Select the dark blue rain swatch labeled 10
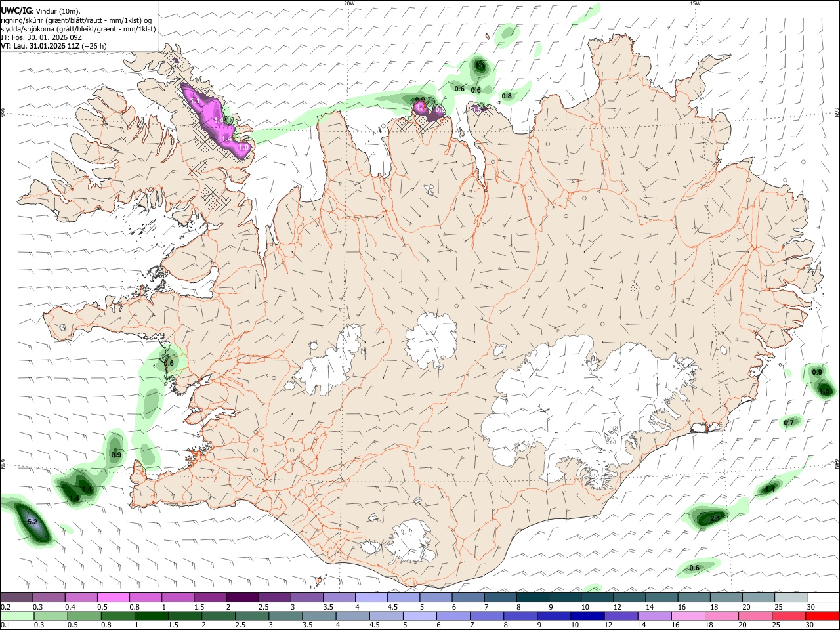This screenshot has width=840, height=630. click(587, 616)
